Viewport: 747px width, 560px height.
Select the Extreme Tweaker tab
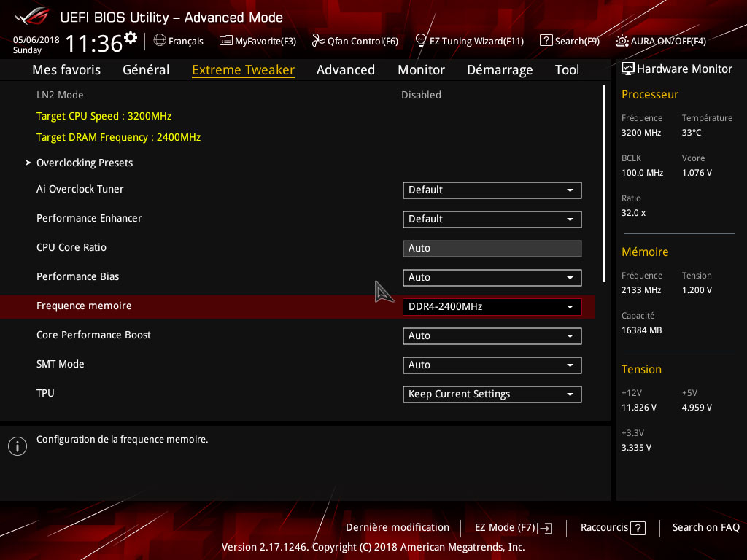click(243, 70)
